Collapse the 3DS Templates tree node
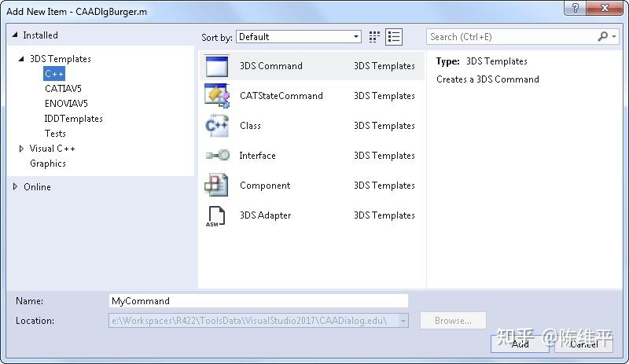 [x=21, y=59]
